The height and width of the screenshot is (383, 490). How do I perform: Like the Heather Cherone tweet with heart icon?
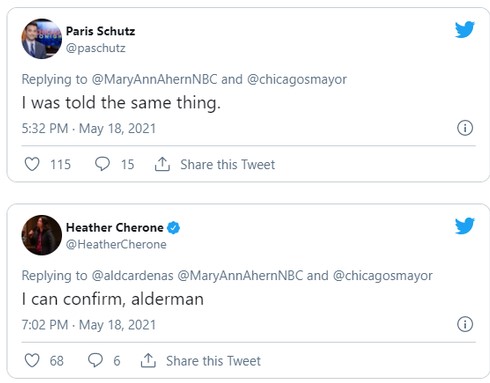(x=32, y=360)
